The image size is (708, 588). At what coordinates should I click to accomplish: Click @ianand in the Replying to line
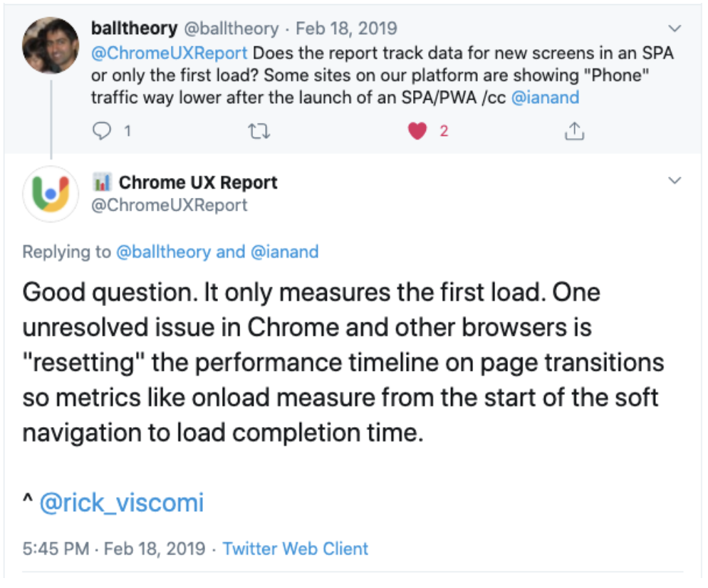tap(284, 252)
